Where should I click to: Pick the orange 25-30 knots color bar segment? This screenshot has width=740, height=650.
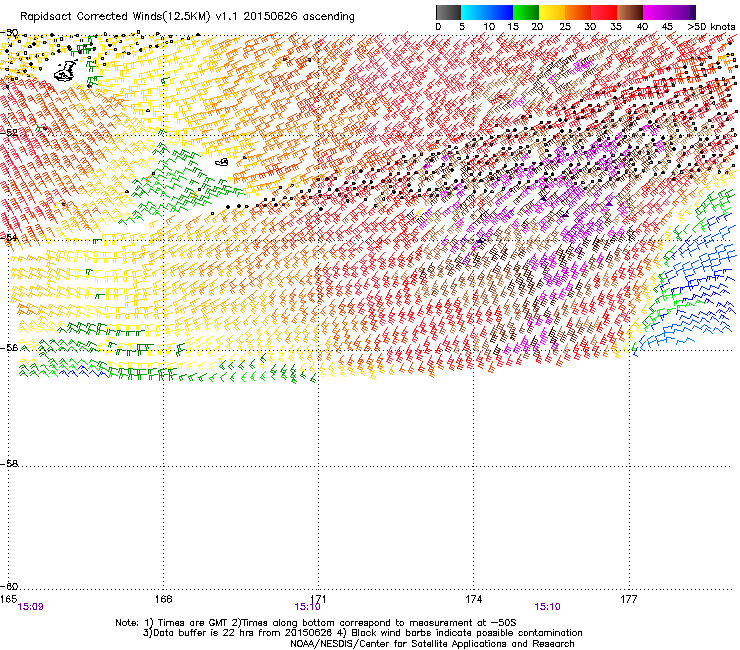[578, 12]
